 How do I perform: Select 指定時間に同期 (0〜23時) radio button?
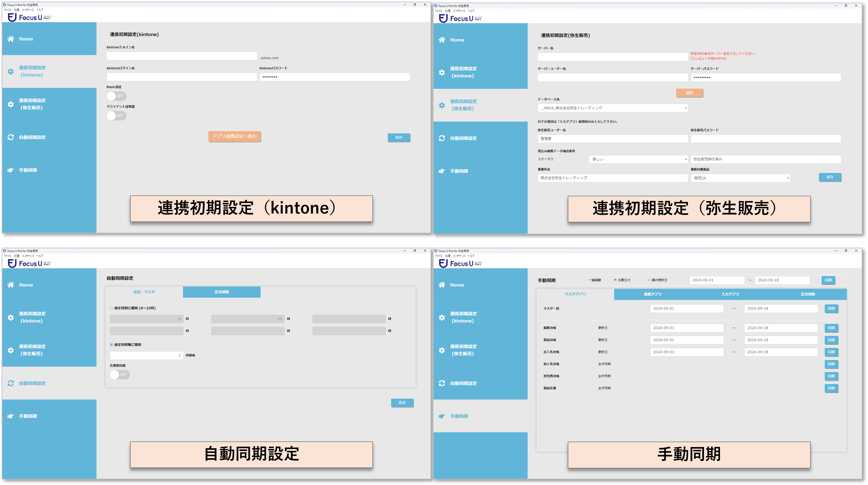pos(112,308)
